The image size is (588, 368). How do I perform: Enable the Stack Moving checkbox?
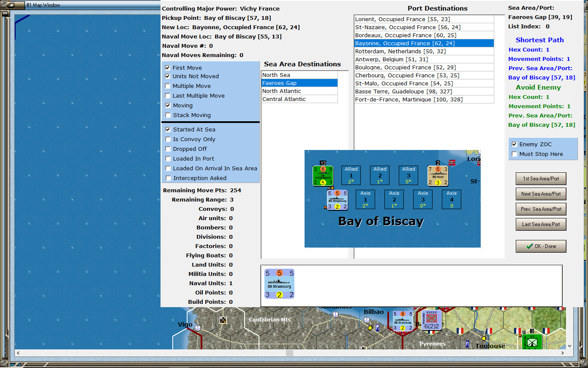pyautogui.click(x=168, y=115)
